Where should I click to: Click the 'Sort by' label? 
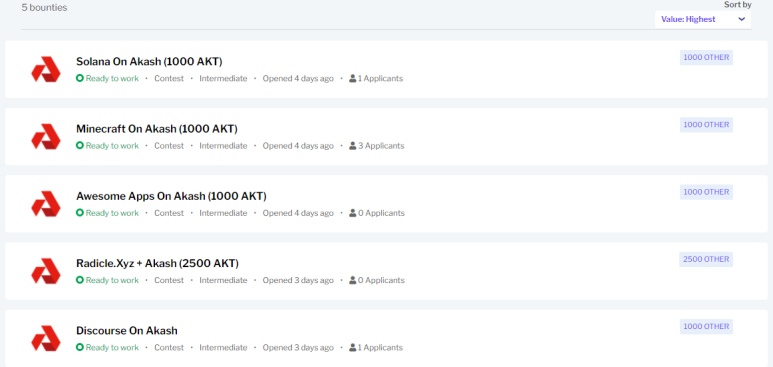pyautogui.click(x=738, y=4)
